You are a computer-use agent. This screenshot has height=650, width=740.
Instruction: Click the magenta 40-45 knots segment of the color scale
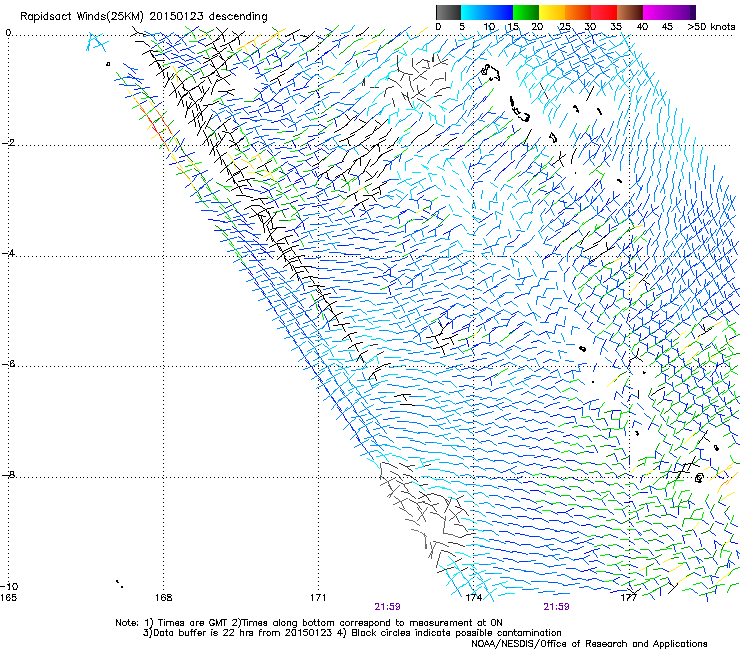tap(656, 12)
